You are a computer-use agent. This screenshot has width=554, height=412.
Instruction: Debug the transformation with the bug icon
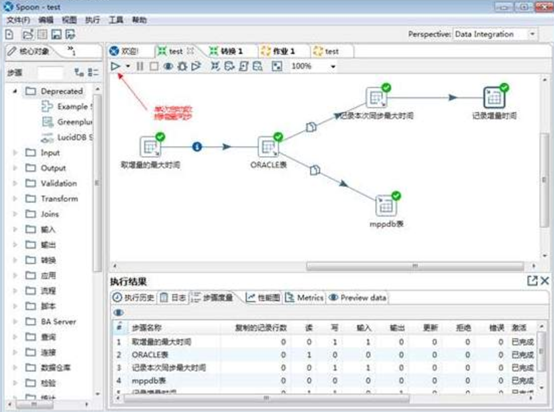point(182,66)
